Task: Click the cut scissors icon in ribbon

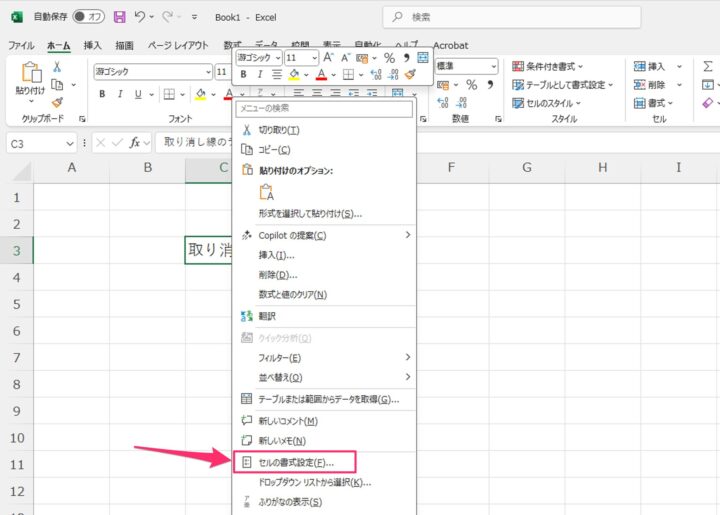Action: point(57,66)
